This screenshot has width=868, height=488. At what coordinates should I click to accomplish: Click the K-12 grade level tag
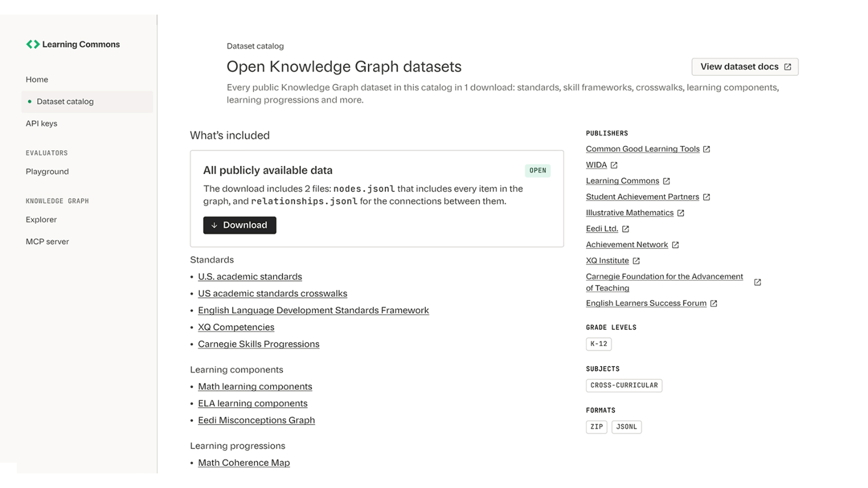599,344
